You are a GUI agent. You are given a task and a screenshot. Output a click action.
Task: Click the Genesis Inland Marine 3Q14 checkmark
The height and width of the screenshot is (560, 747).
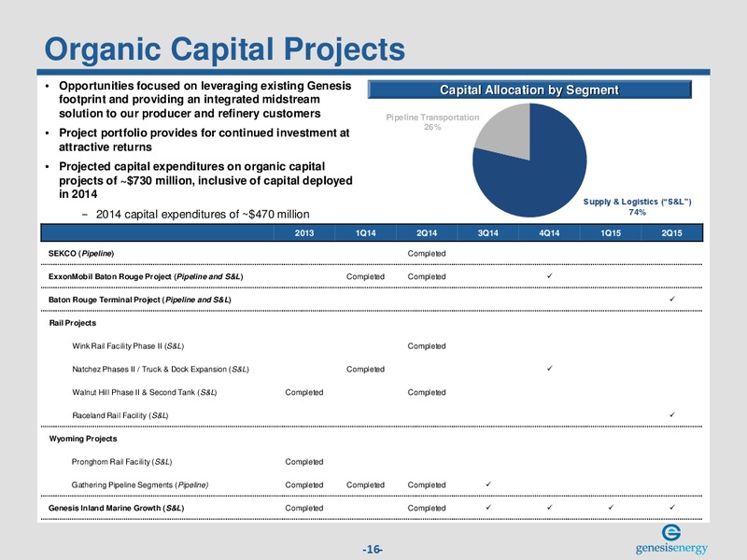tap(488, 507)
